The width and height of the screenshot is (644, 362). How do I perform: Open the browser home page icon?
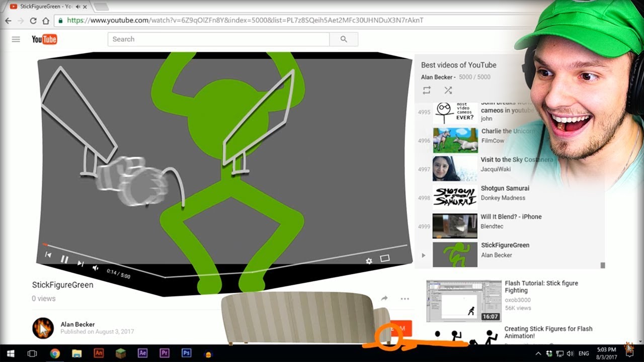(46, 21)
